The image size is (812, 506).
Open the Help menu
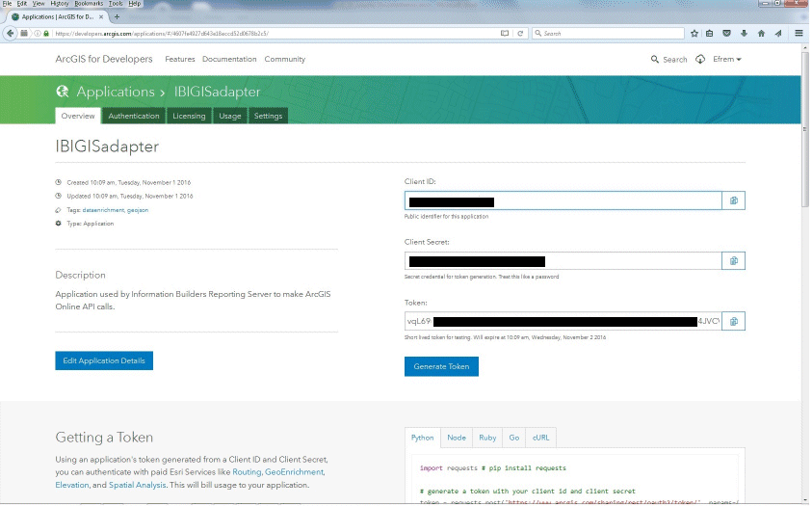click(135, 4)
